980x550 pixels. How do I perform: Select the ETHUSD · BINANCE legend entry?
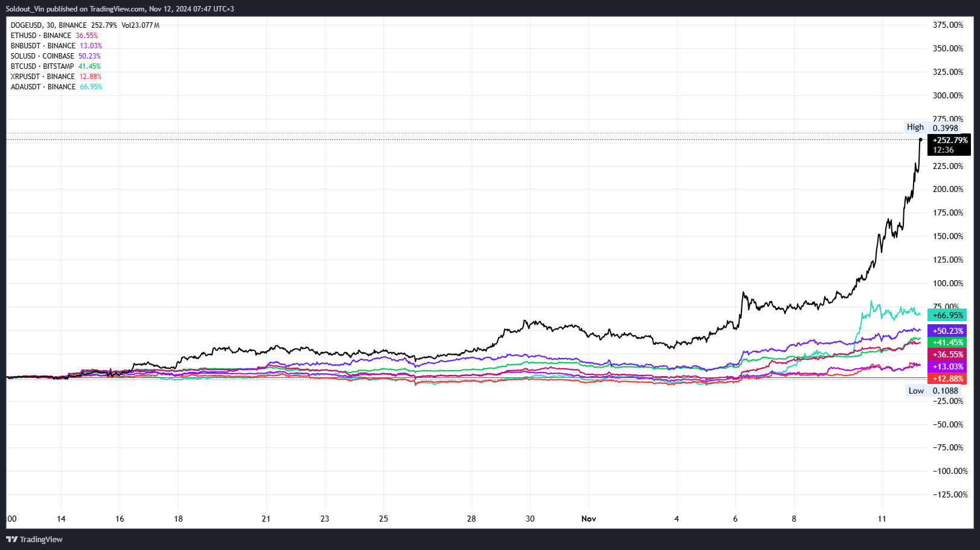[x=54, y=36]
